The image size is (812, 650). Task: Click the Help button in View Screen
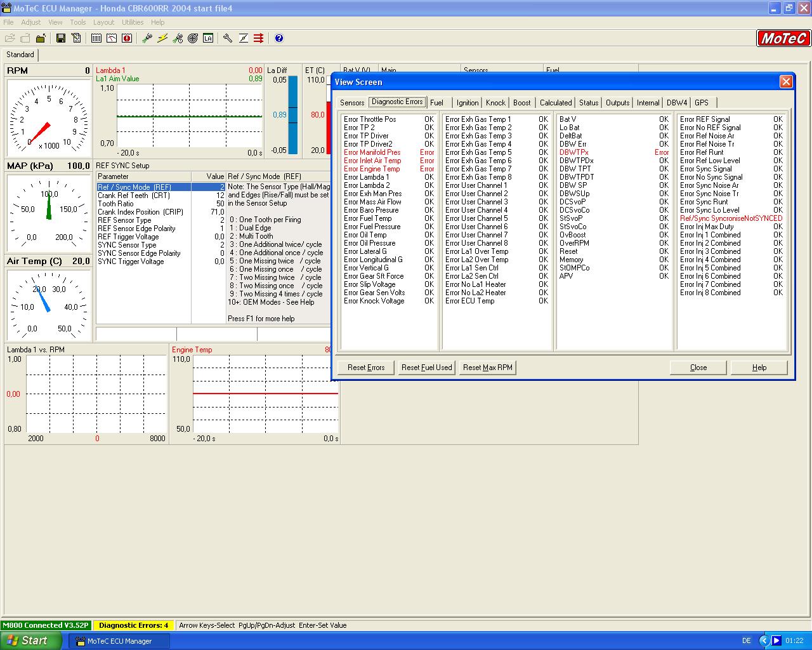pos(759,368)
